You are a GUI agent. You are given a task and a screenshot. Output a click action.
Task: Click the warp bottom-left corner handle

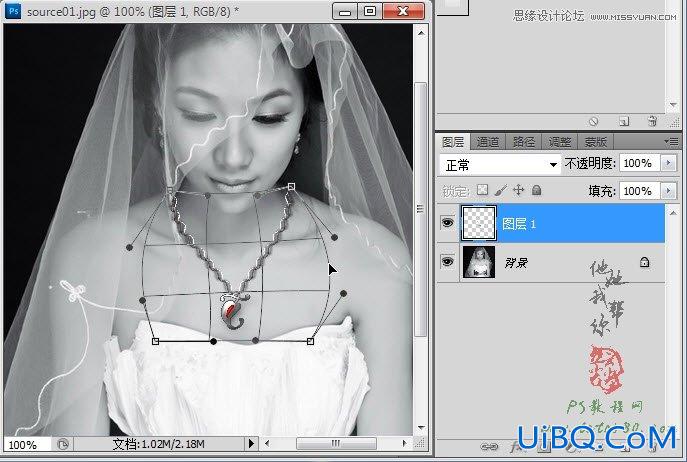pos(155,341)
